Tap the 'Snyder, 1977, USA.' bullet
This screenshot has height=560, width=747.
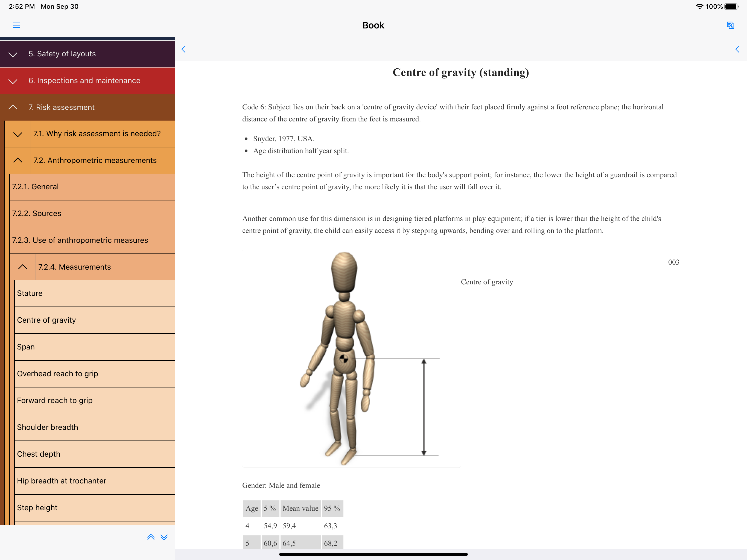pos(284,138)
